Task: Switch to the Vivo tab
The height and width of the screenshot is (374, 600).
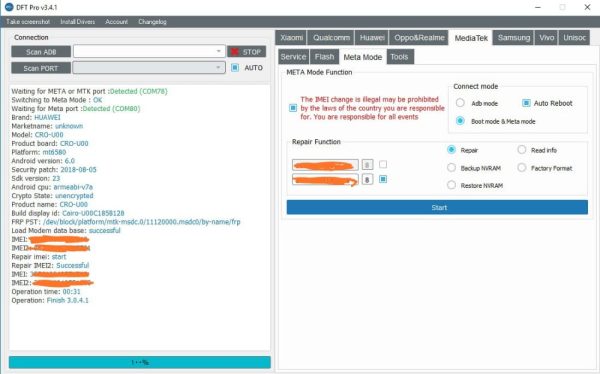Action: tap(546, 38)
